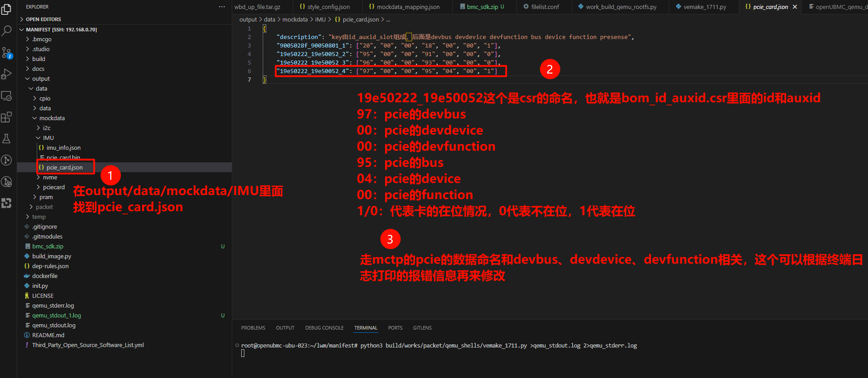Switch to the DEBUG CONSOLE tab
Screen dimensions: 868x378
click(x=324, y=328)
